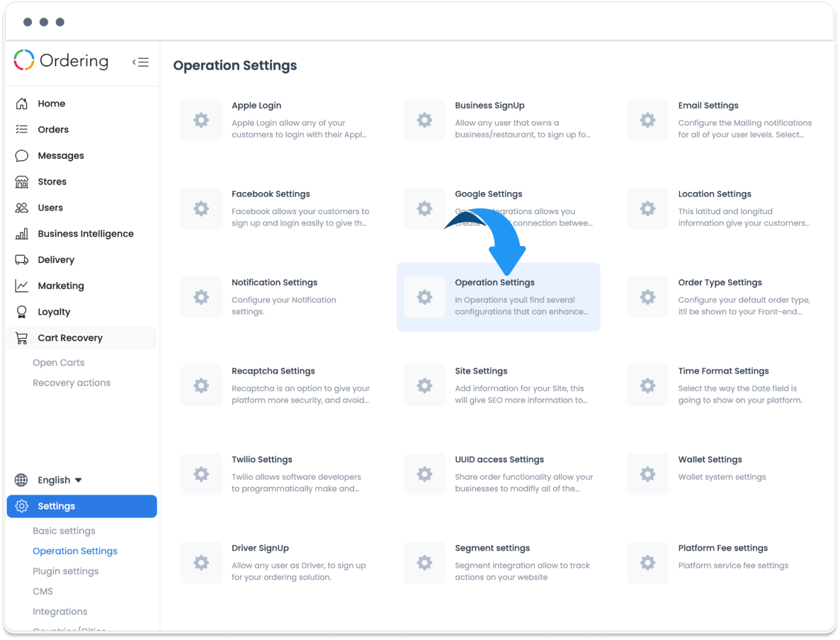Click the 'Wallet system settings' description text

pyautogui.click(x=722, y=477)
